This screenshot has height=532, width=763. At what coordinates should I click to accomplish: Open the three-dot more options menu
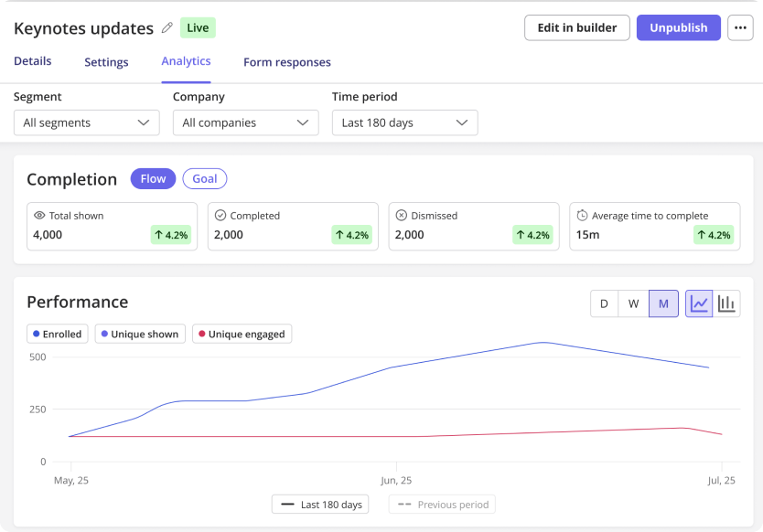[740, 27]
